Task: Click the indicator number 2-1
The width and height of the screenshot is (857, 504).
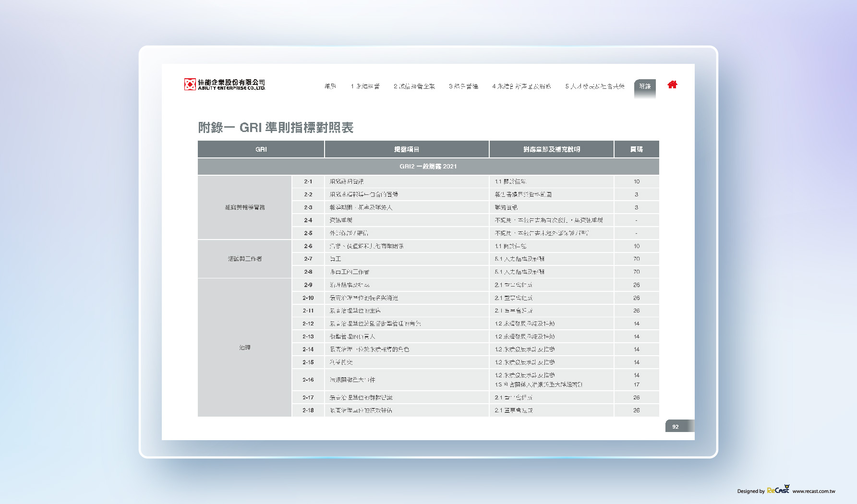Action: click(308, 181)
